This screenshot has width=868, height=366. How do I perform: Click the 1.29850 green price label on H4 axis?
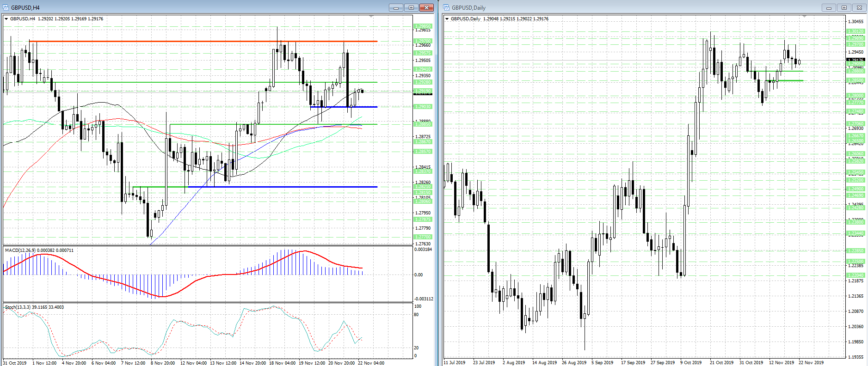pyautogui.click(x=423, y=26)
